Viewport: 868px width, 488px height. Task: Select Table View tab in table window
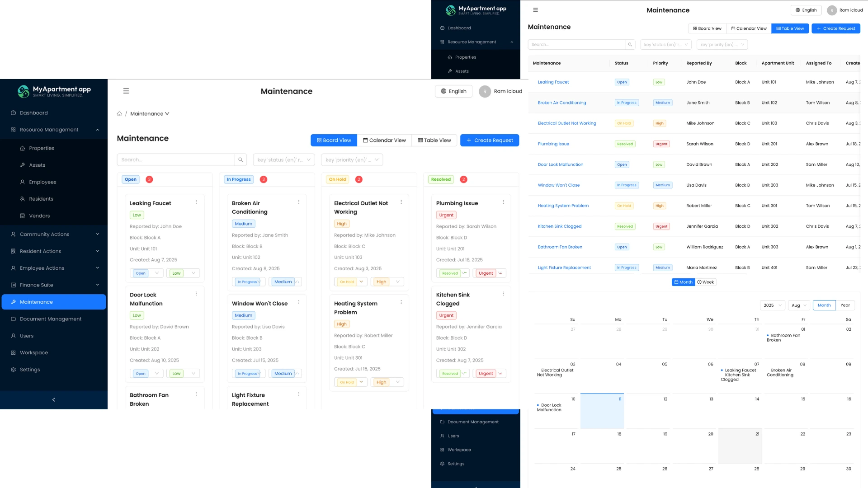tap(790, 28)
